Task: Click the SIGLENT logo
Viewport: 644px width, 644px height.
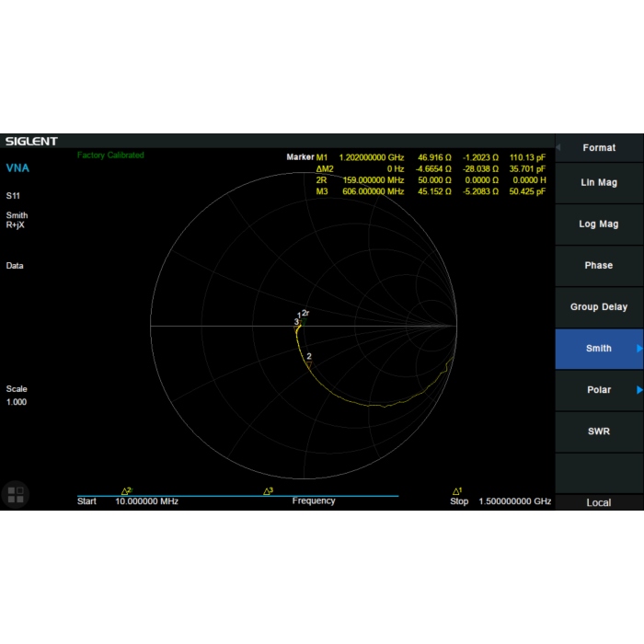Action: click(x=31, y=142)
